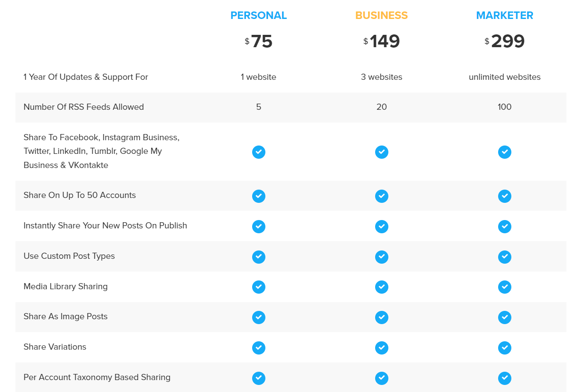
Task: Click Marketer checkmark for Media Library Sharing
Action: coord(505,287)
